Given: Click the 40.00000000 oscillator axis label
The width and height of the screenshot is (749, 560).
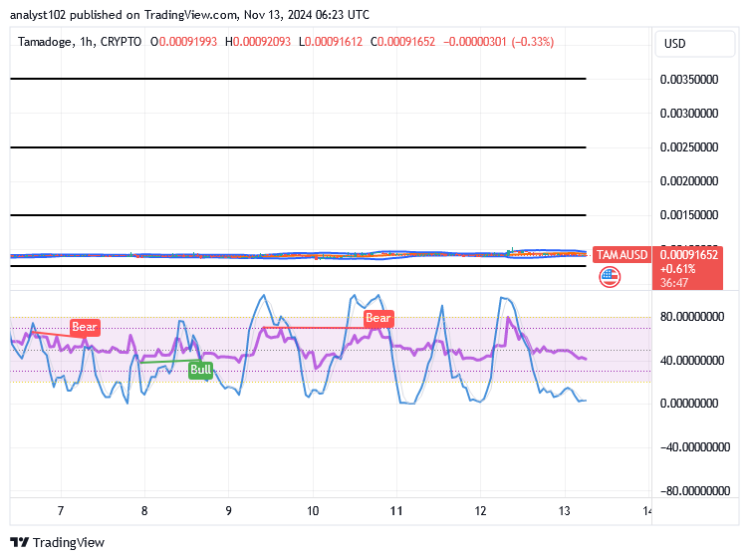Looking at the screenshot, I should (x=692, y=361).
